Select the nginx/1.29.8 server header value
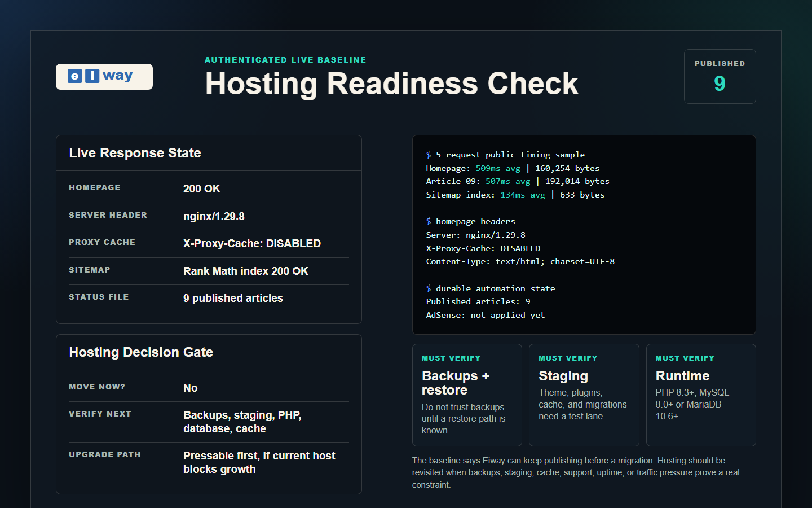812x508 pixels. [214, 216]
